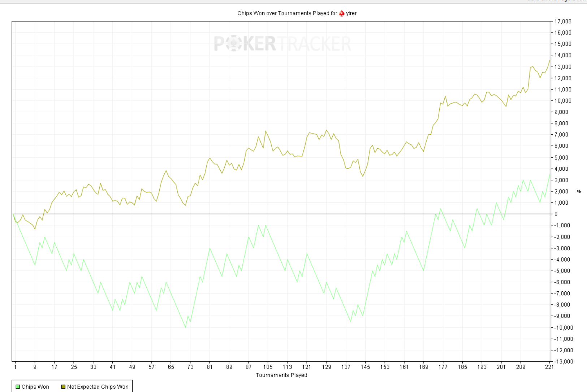Select the "Net Expected Chips Won" legend label
The height and width of the screenshot is (392, 587).
pyautogui.click(x=98, y=387)
